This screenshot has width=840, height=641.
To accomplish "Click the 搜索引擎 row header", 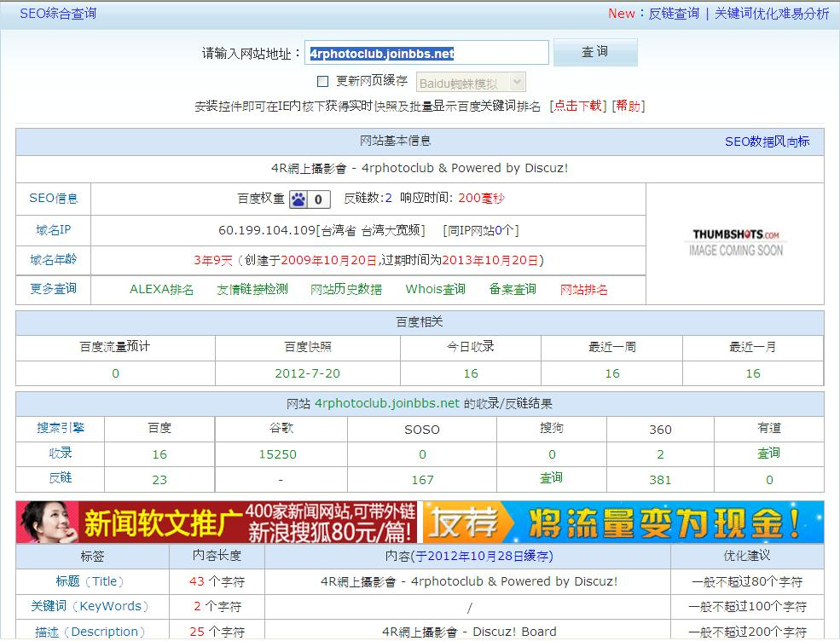I will (x=61, y=428).
